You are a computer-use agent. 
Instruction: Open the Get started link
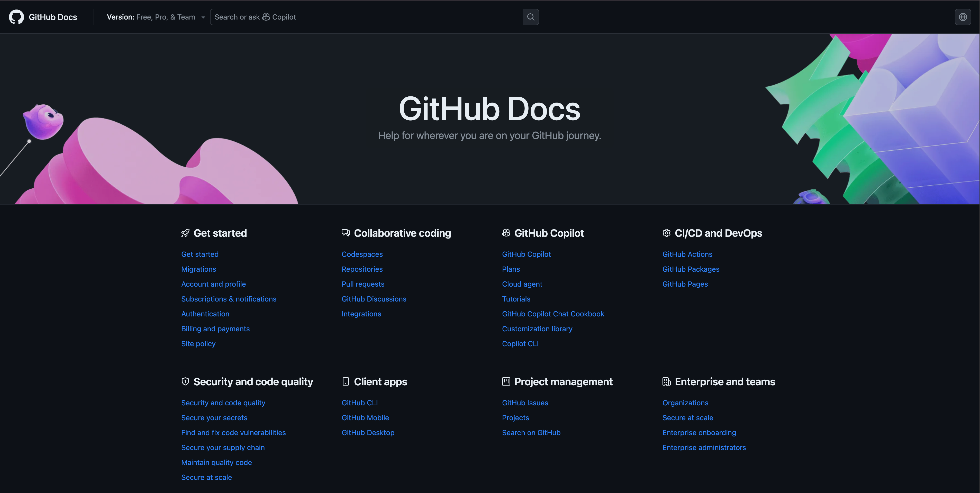pyautogui.click(x=200, y=254)
